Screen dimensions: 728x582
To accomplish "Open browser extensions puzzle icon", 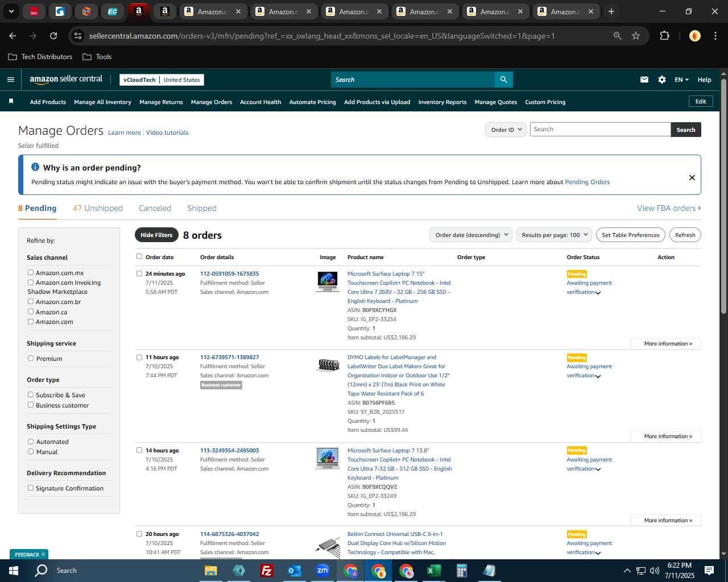I will click(x=664, y=36).
